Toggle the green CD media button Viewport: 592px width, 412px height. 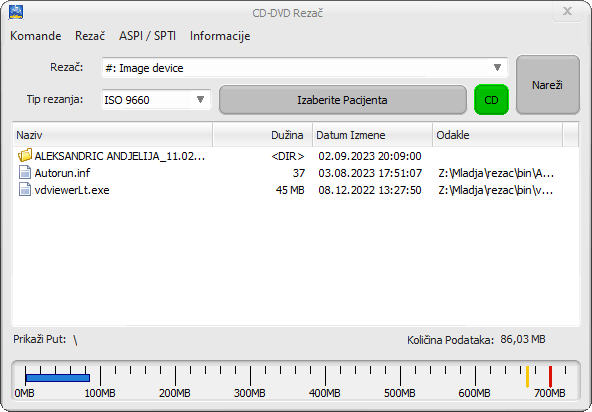(491, 100)
